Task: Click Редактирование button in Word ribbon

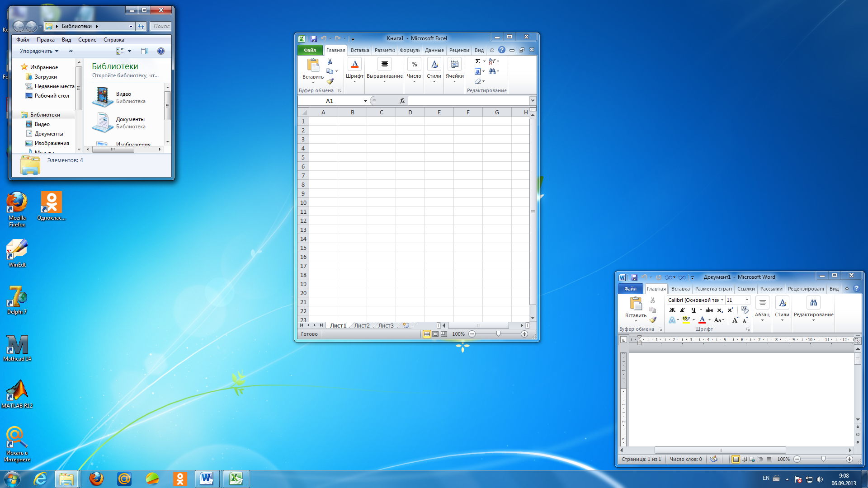Action: 813,310
